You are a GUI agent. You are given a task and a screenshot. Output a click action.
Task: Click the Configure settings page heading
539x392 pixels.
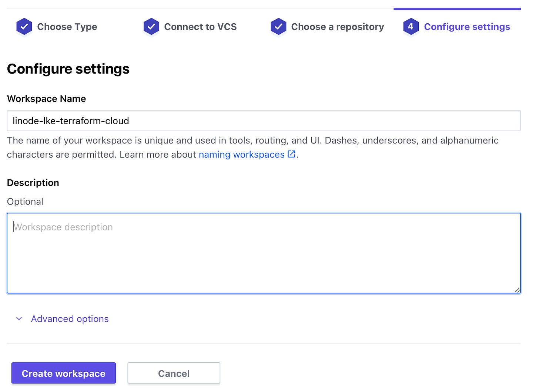pyautogui.click(x=68, y=69)
